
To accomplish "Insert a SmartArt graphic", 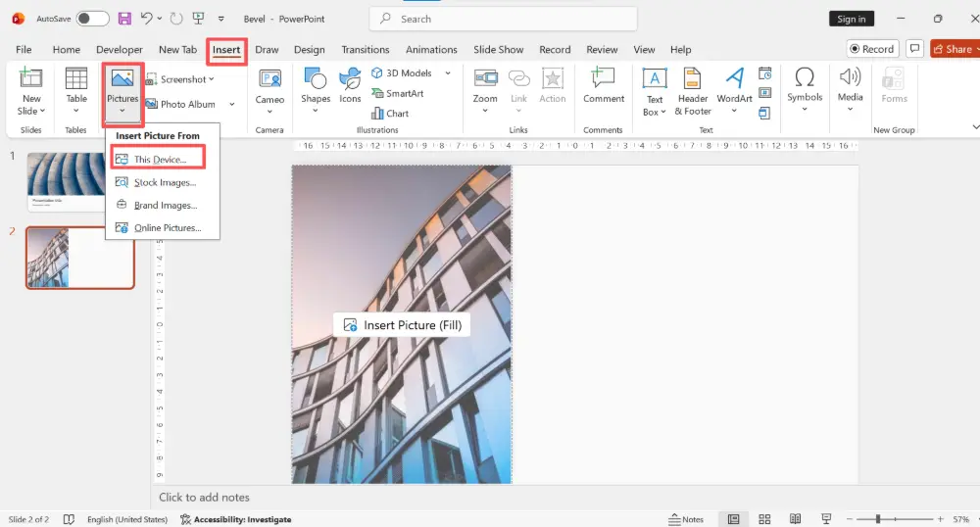I will pyautogui.click(x=398, y=93).
